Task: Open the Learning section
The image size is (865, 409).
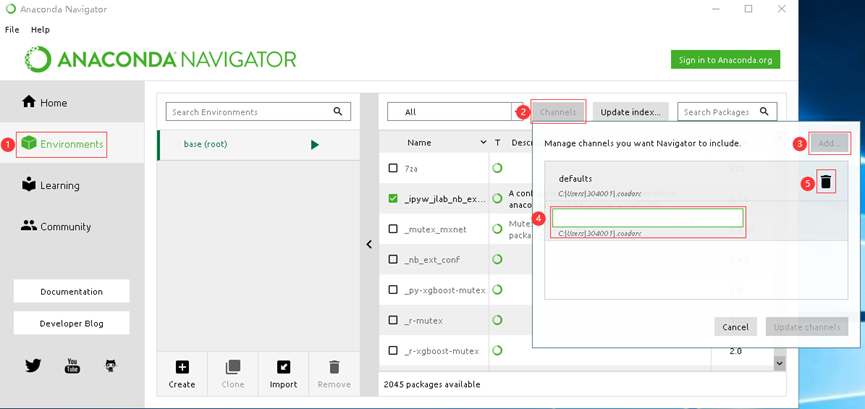Action: [50, 185]
